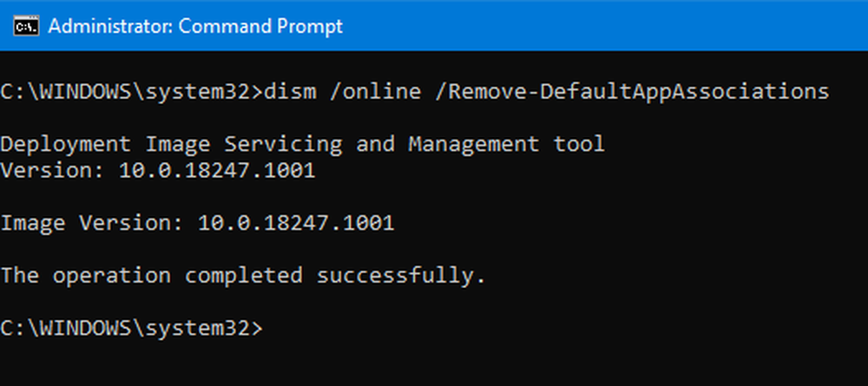Place cursor after the last empty prompt
868x386 pixels.
[x=270, y=329]
